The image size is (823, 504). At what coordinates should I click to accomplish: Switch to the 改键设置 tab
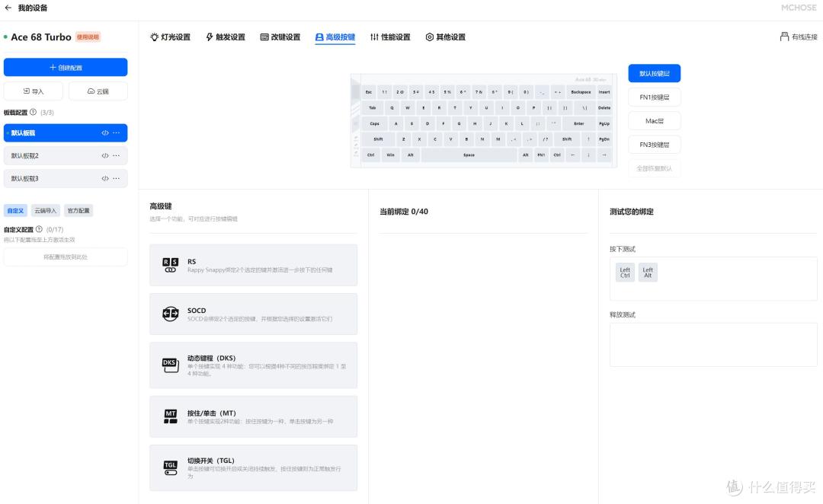[x=280, y=37]
